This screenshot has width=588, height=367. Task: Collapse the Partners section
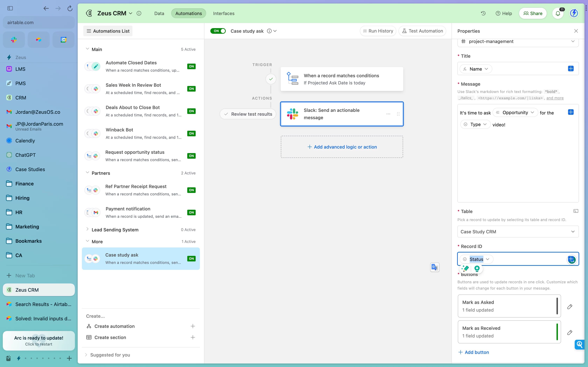(87, 173)
